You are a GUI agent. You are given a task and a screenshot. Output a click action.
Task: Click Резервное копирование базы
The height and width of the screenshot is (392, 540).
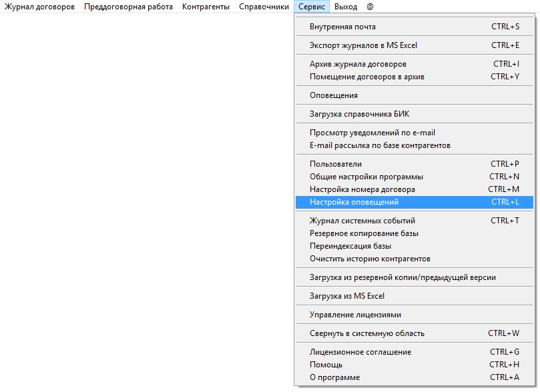point(364,233)
